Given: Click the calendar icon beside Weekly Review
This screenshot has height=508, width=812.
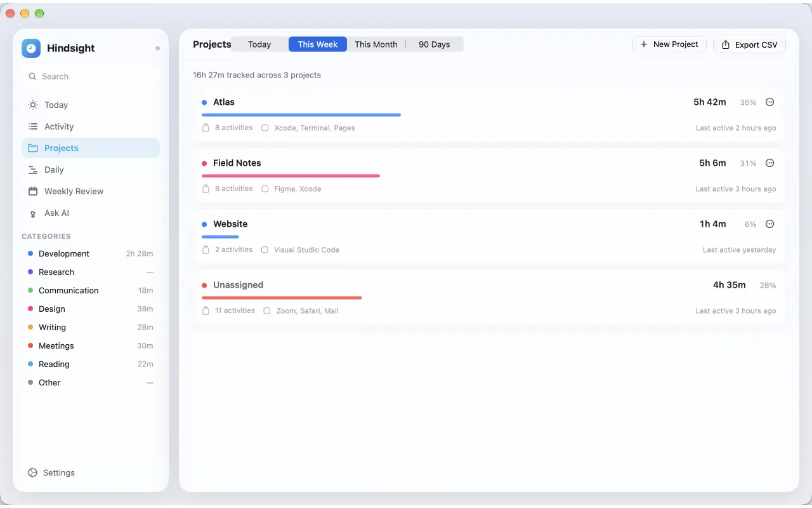Looking at the screenshot, I should (x=33, y=191).
